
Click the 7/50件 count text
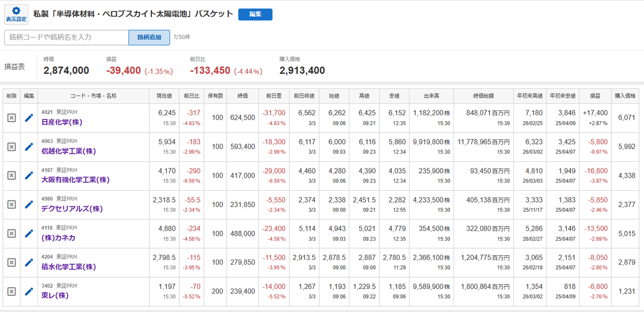(182, 38)
